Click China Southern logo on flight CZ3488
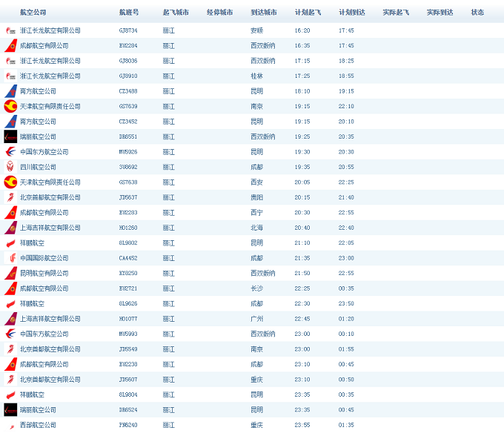The height and width of the screenshot is (436, 504). point(10,91)
